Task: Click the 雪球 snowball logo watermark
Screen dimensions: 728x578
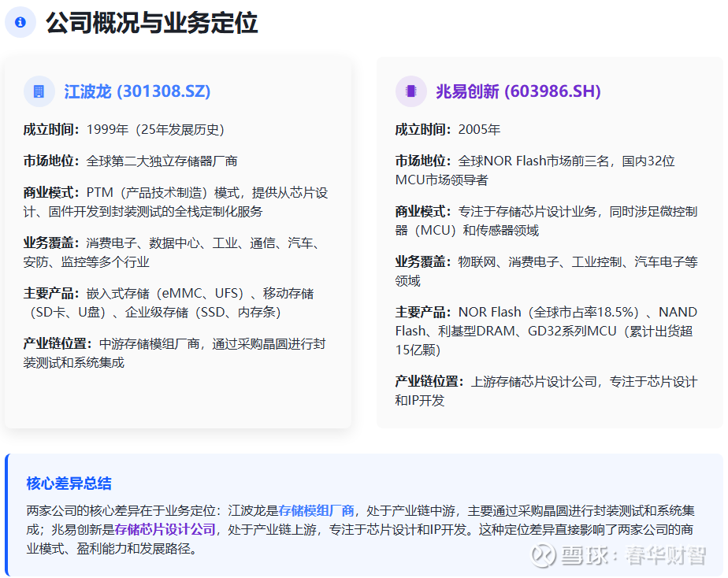Action: [542, 556]
